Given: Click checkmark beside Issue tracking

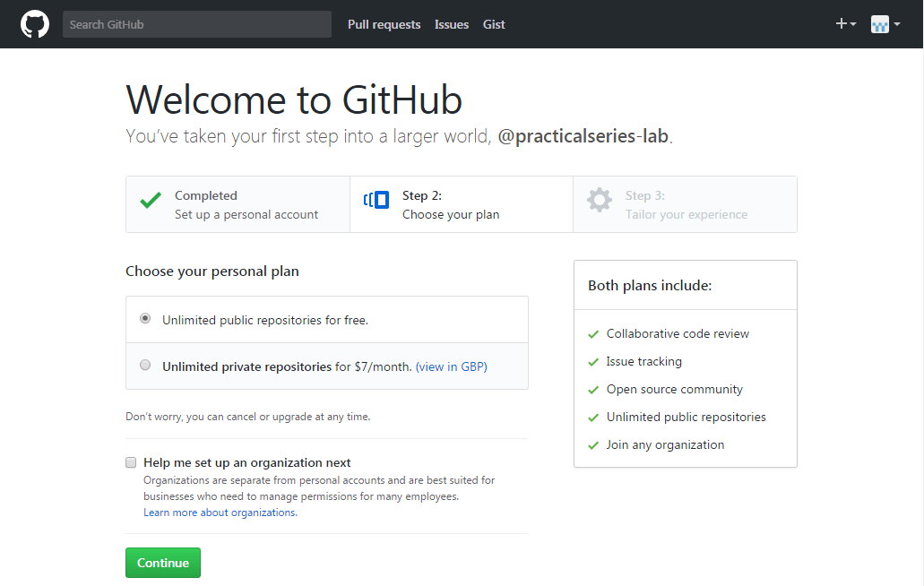Looking at the screenshot, I should point(592,362).
